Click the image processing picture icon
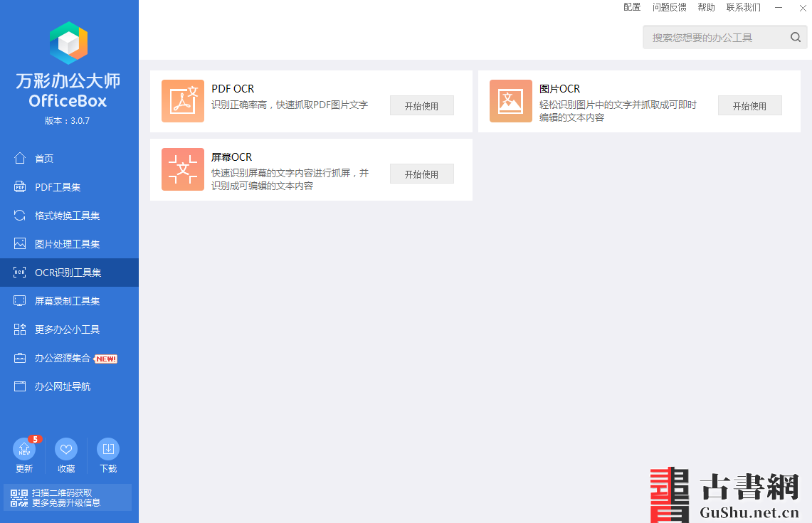 20,244
